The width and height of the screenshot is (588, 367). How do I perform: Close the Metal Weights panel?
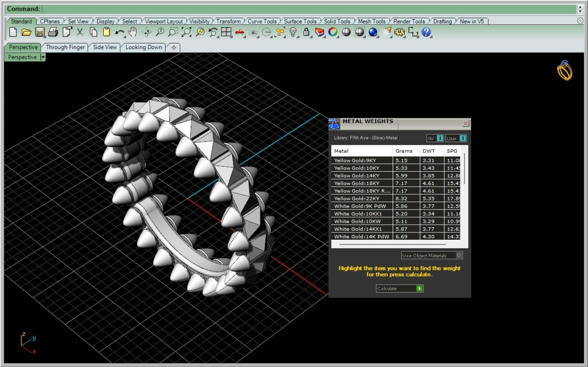click(x=465, y=123)
